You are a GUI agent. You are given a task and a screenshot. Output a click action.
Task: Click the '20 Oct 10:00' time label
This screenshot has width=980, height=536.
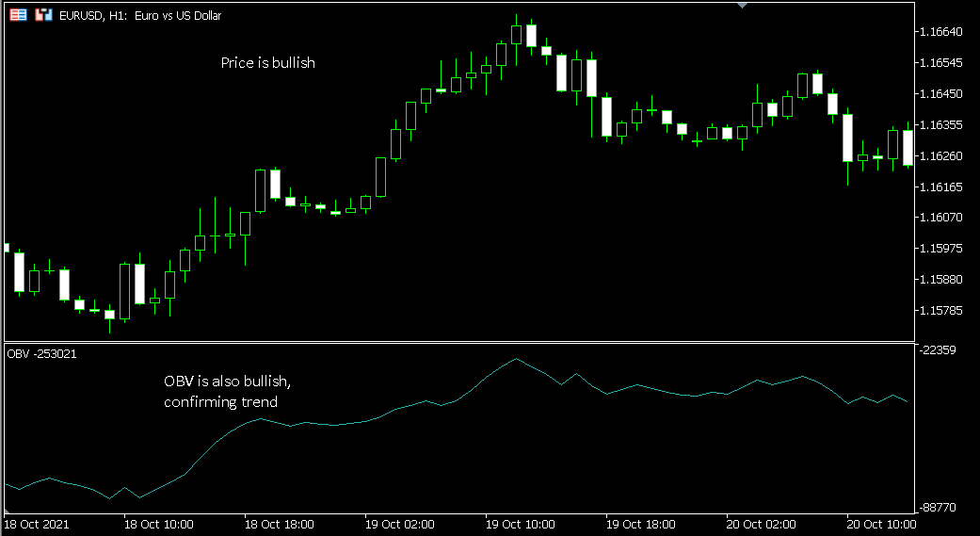coord(881,524)
